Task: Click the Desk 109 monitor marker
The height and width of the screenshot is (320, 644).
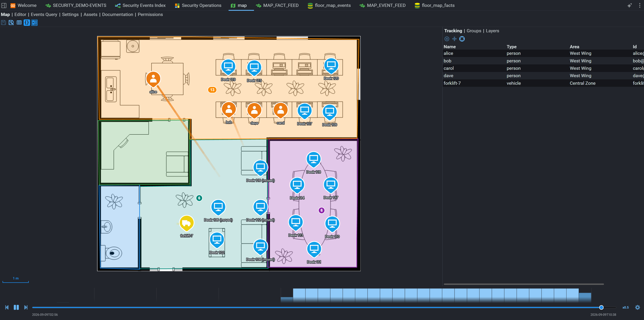Action: tap(329, 112)
